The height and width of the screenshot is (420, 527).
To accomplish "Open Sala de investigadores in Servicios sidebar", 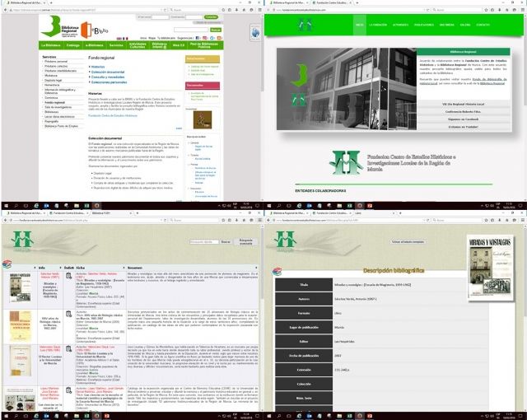I will click(58, 107).
